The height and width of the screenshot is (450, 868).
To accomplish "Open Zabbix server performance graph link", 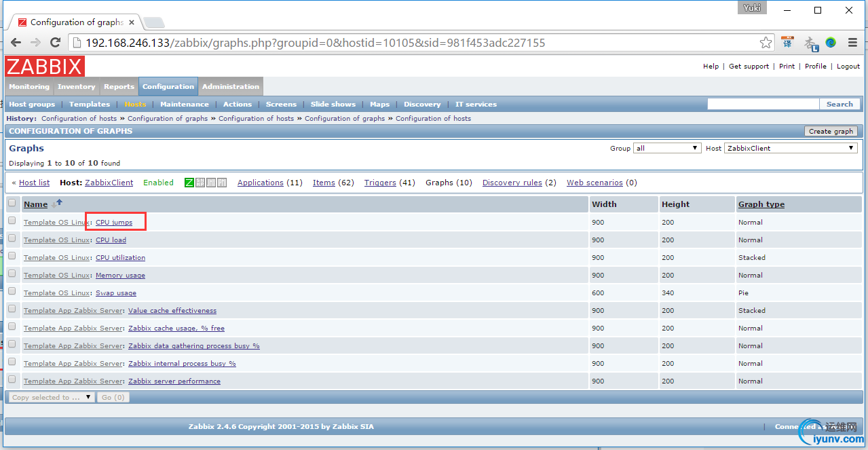I will [x=174, y=381].
